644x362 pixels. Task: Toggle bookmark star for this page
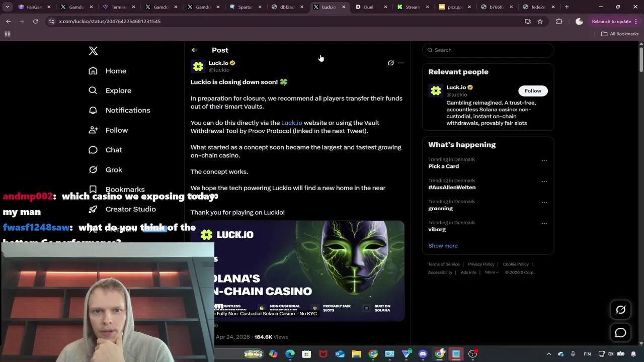(x=540, y=22)
